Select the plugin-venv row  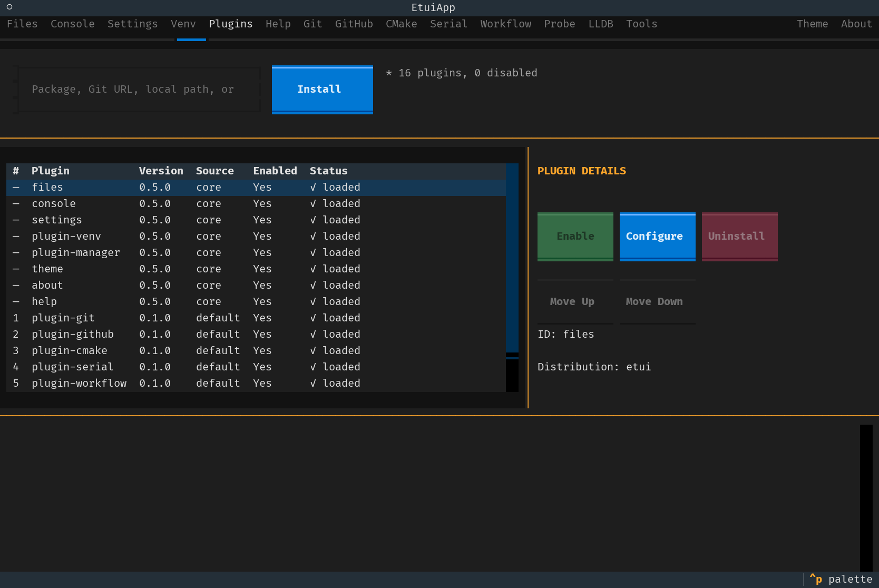(x=256, y=237)
